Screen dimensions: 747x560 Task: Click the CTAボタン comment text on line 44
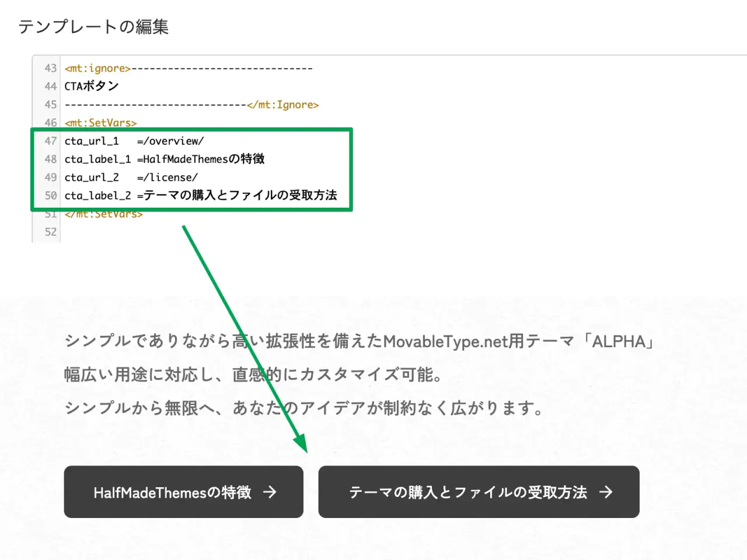coord(92,86)
